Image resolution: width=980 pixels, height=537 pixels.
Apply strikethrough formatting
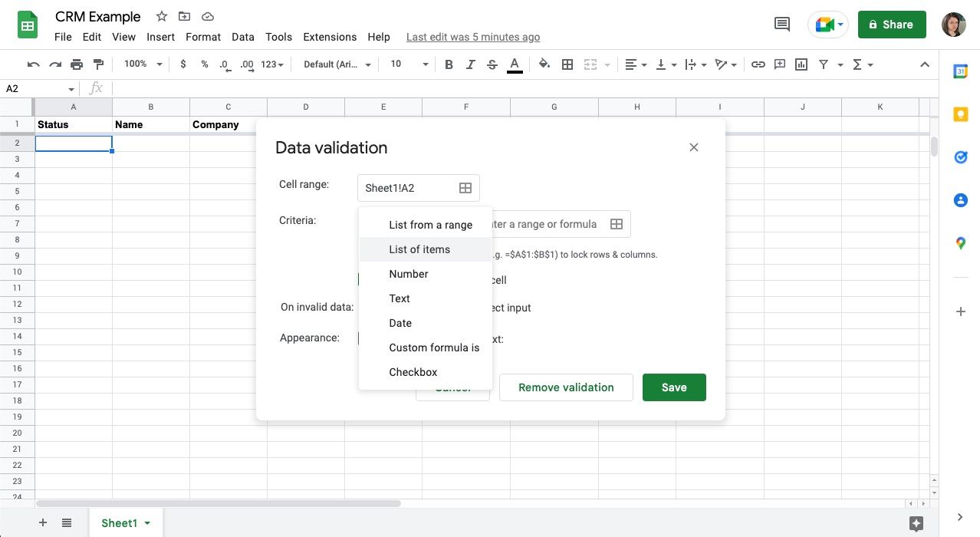[x=492, y=64]
